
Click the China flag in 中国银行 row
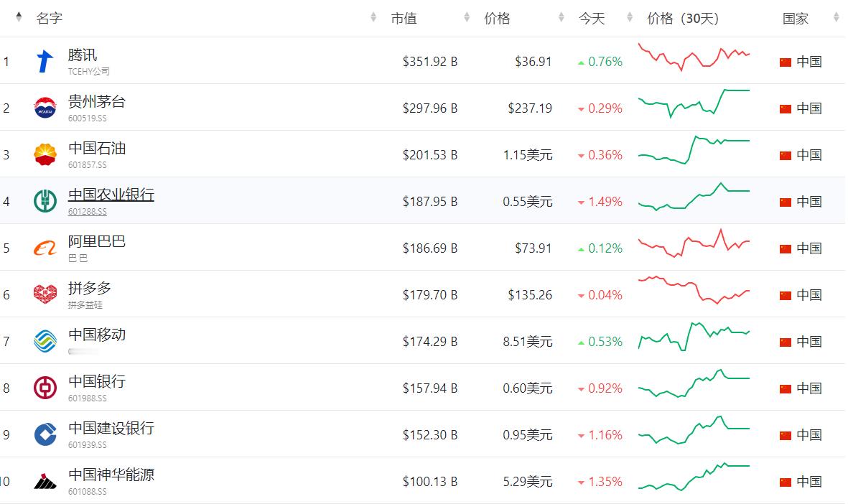pyautogui.click(x=786, y=389)
